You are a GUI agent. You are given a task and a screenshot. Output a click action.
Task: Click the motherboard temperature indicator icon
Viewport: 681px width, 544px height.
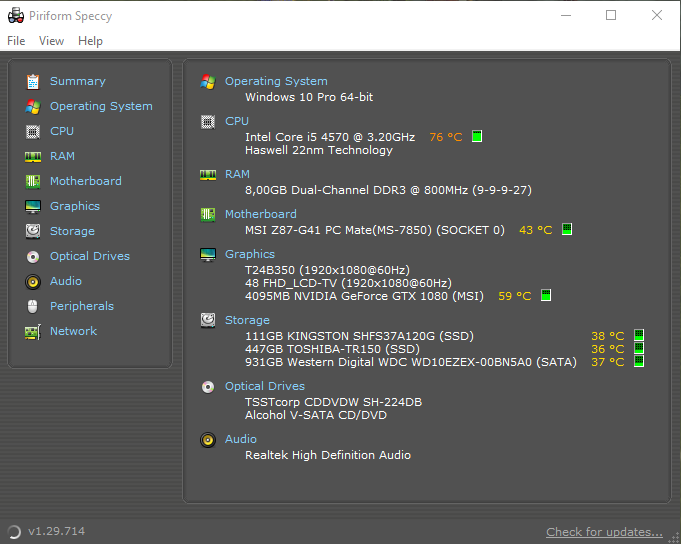[567, 229]
